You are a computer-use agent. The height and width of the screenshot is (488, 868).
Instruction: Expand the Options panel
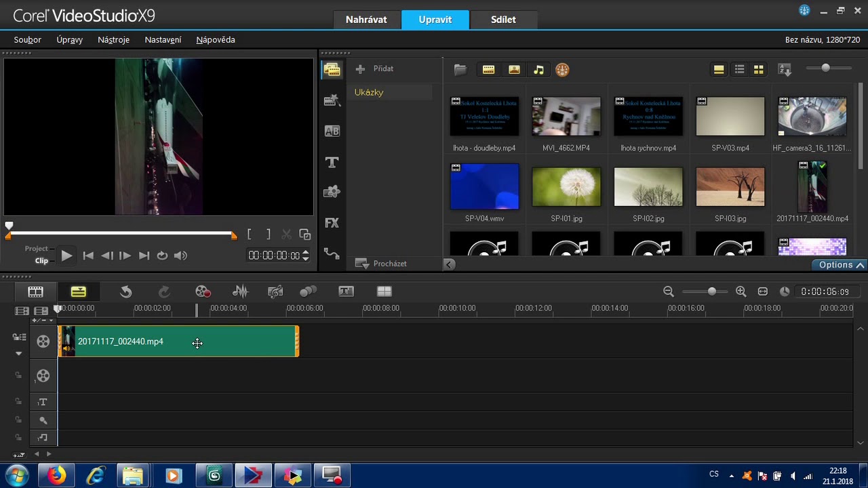coord(840,265)
